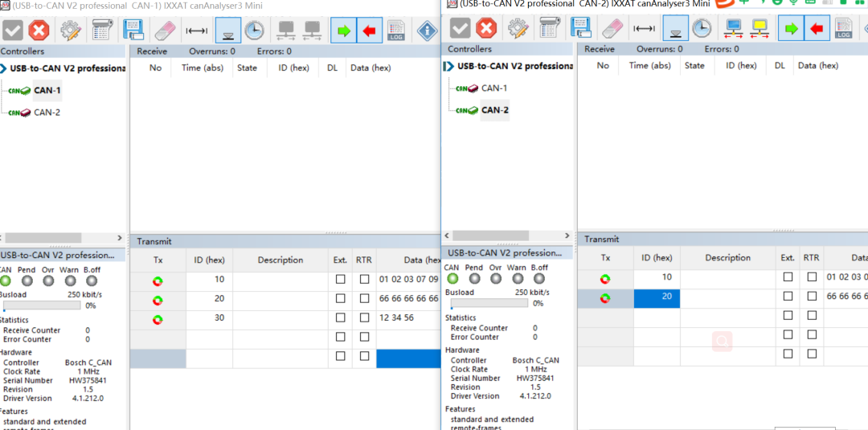The image size is (868, 430).
Task: Click the floppy disk save icon in CAN-1 window
Action: click(133, 30)
